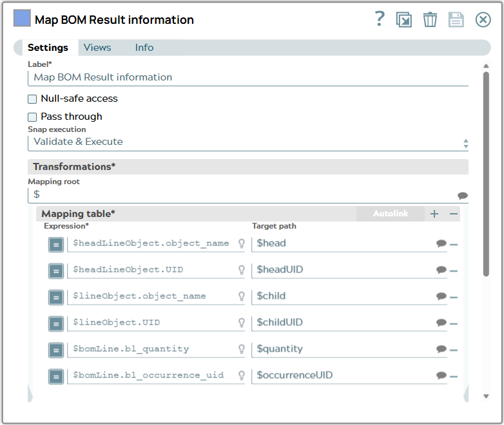Click the lightbulb icon for $lineObject.object_name

[242, 296]
